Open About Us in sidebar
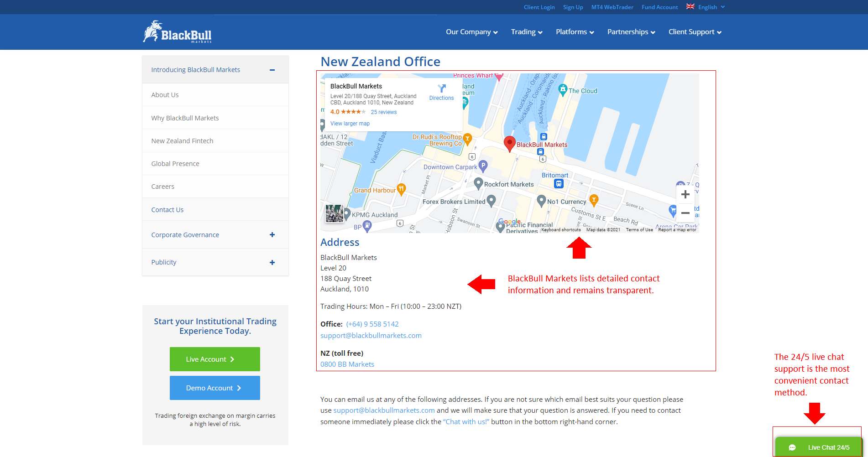The height and width of the screenshot is (457, 868). tap(215, 95)
